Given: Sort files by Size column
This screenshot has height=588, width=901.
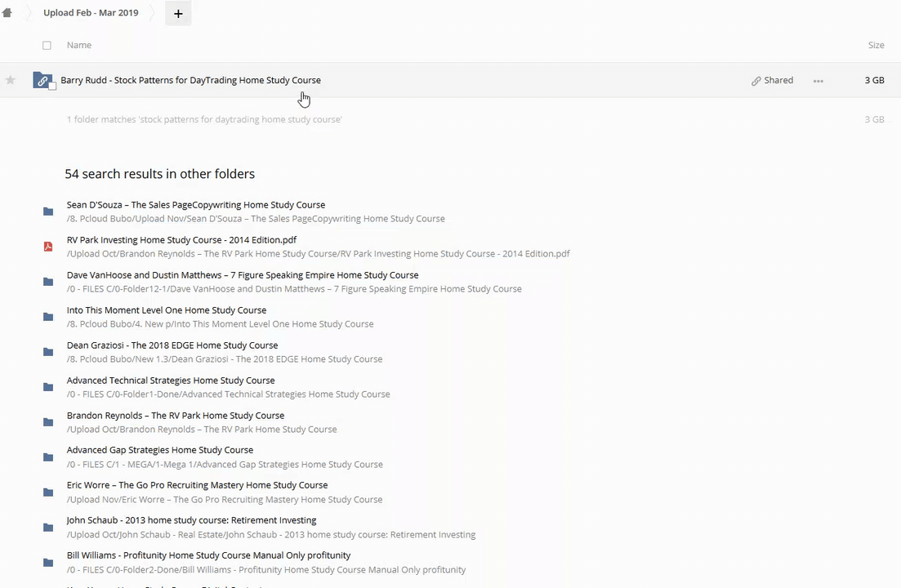Looking at the screenshot, I should (x=876, y=46).
